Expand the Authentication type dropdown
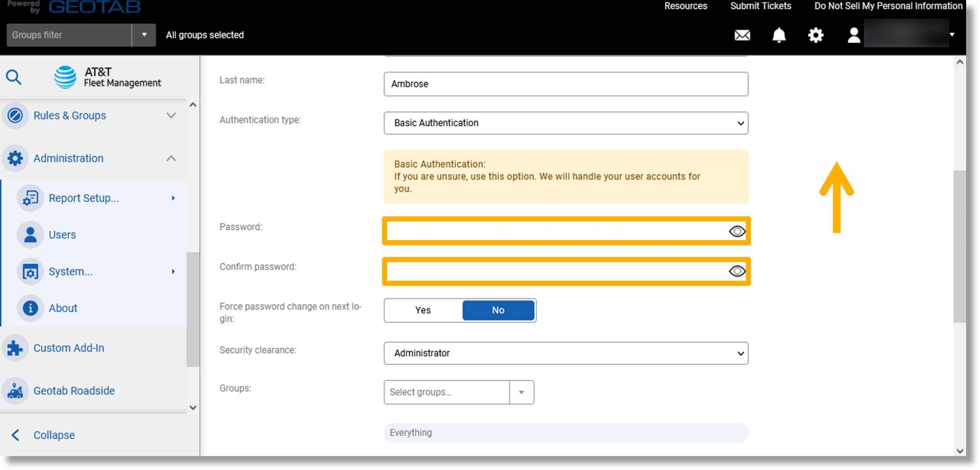This screenshot has width=980, height=470. (x=738, y=123)
